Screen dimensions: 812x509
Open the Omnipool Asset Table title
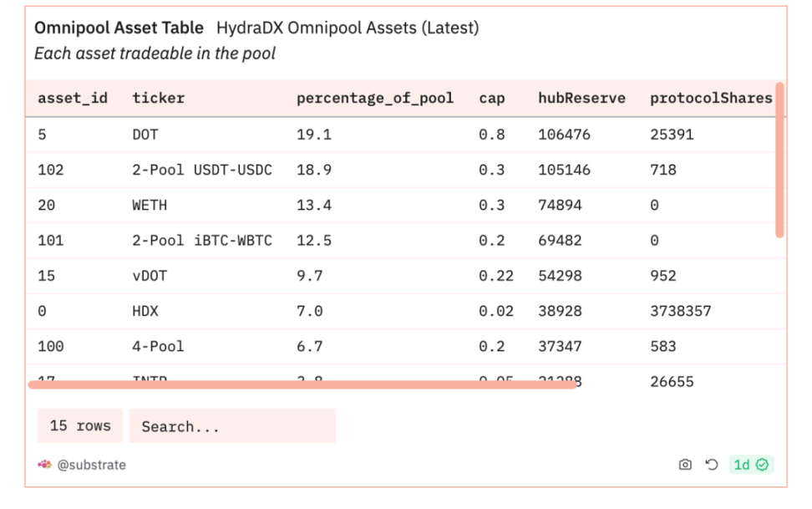[119, 28]
